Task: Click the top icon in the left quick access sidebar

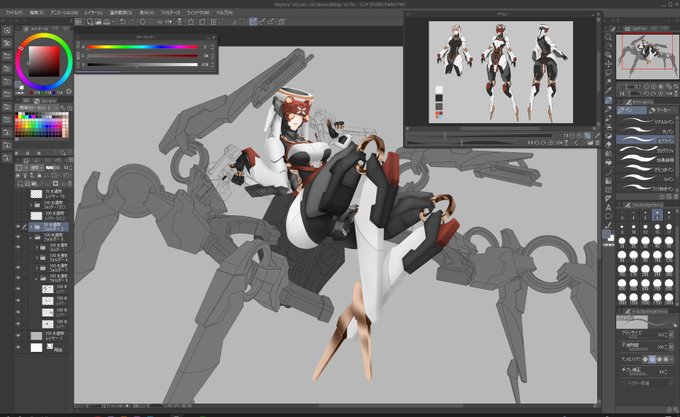Action: click(x=7, y=30)
